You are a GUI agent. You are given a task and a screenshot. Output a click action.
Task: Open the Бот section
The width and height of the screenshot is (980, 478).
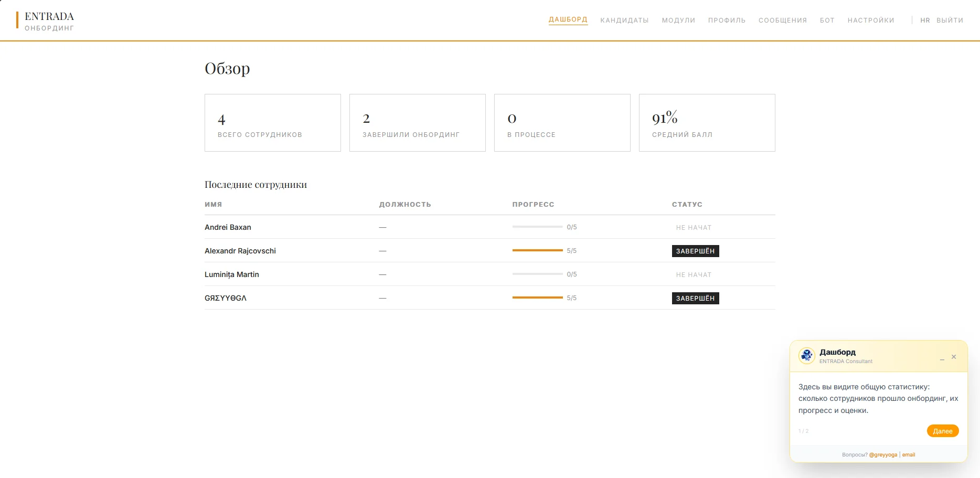827,20
